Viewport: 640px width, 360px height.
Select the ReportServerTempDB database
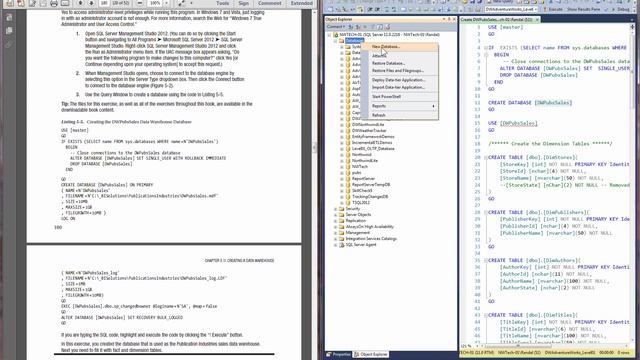371,184
